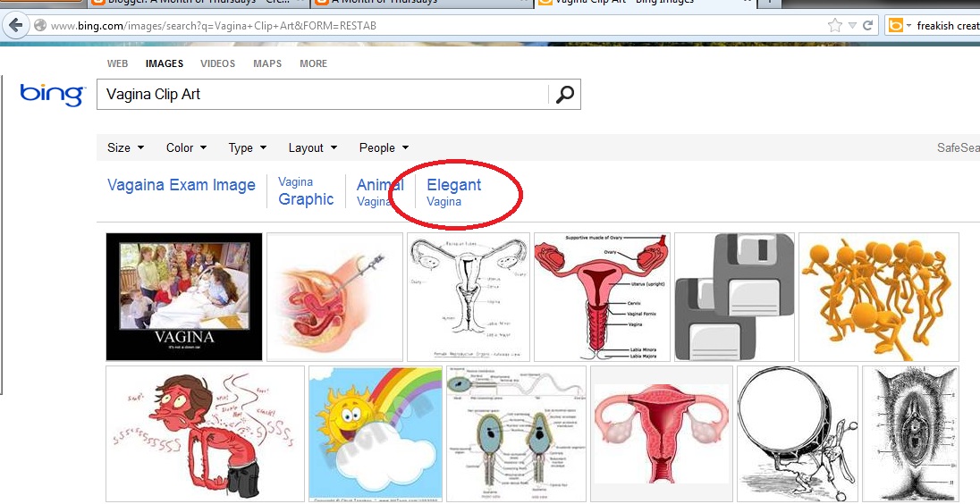The width and height of the screenshot is (980, 504).
Task: Open the black demotivational poster thumbnail
Action: coord(184,297)
